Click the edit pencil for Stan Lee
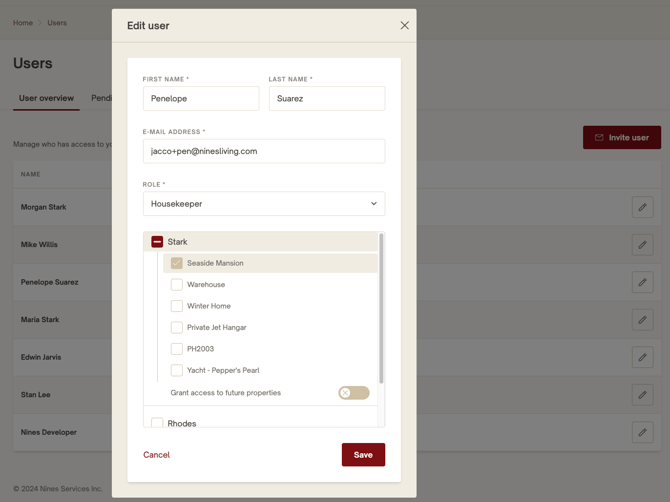 tap(642, 395)
